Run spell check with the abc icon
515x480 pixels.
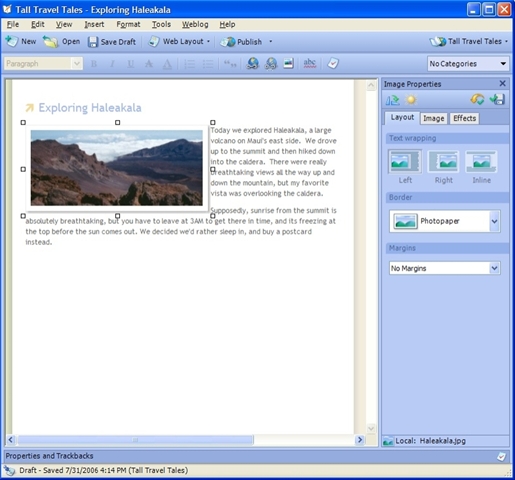pyautogui.click(x=310, y=63)
